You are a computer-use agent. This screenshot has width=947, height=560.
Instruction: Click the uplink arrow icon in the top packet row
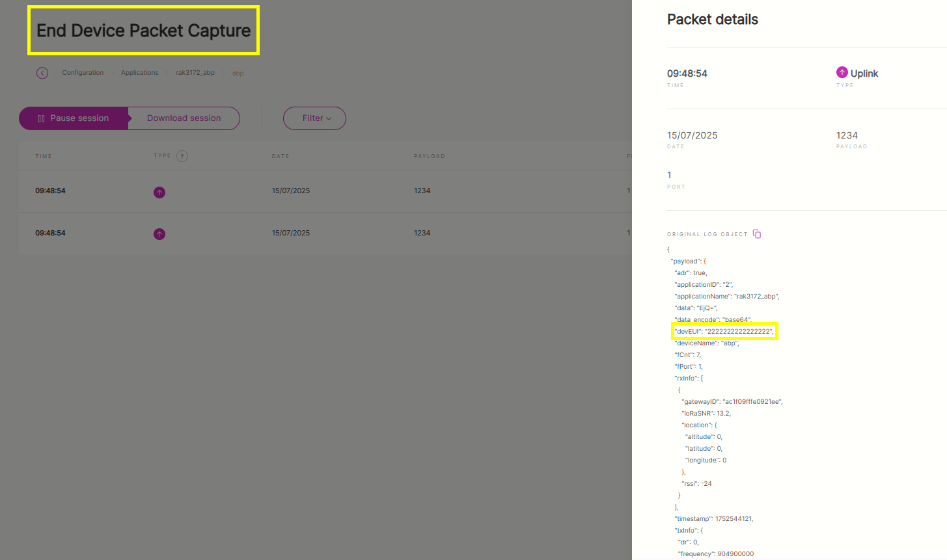pyautogui.click(x=159, y=193)
